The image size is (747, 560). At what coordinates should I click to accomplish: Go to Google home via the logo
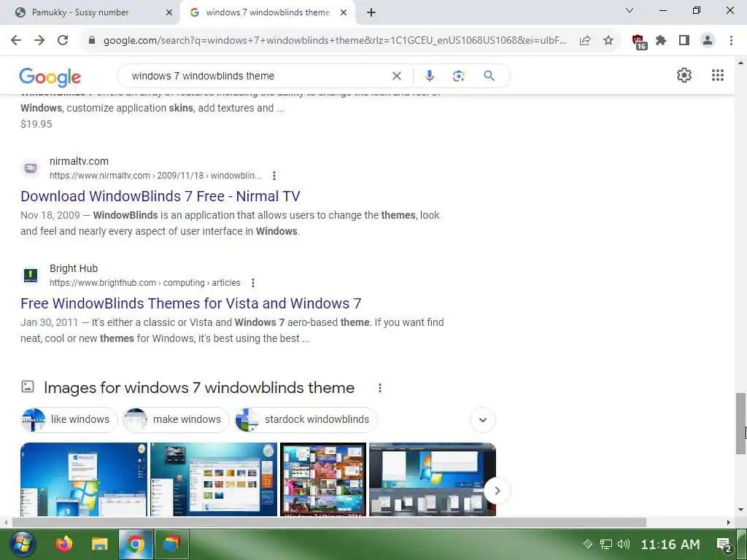[x=50, y=77]
